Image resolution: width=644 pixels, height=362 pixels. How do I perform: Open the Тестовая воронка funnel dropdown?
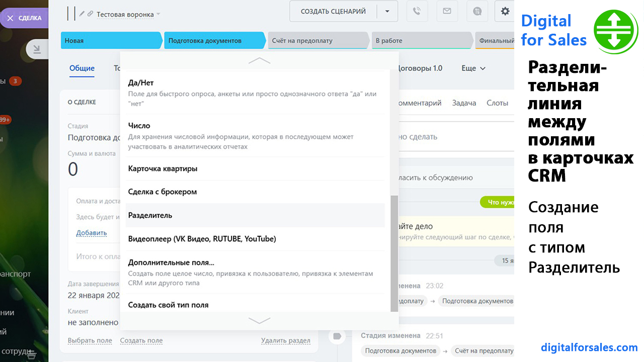(x=128, y=15)
